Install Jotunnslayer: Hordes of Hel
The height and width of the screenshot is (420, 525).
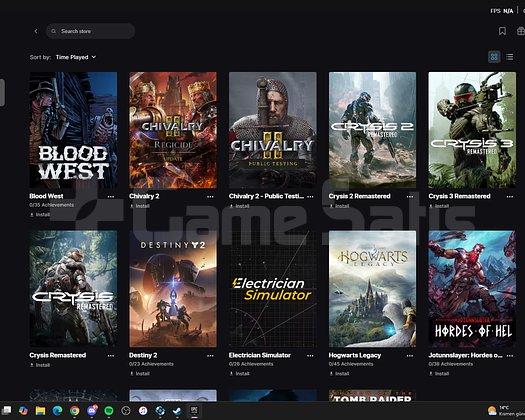[439, 373]
